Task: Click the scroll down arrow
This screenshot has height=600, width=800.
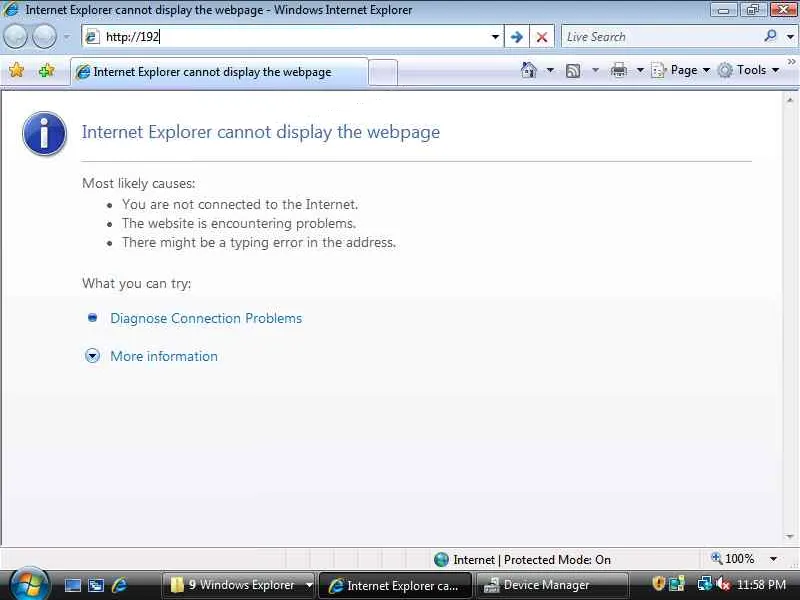Action: (x=790, y=536)
